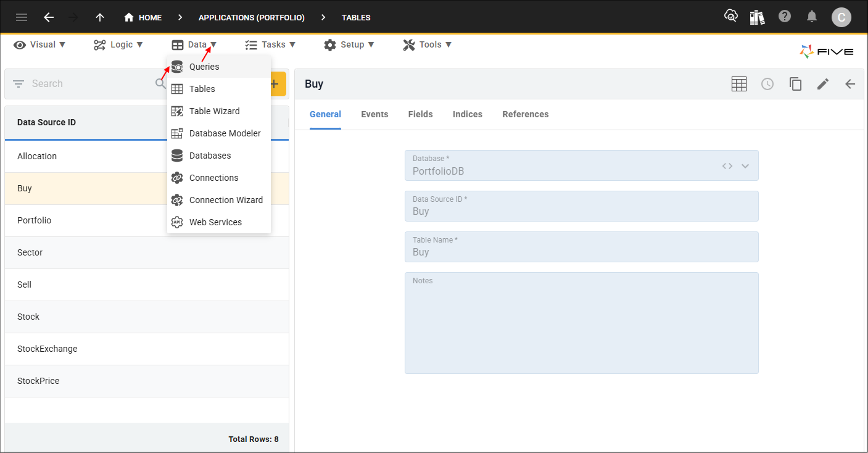Click the hamburger menu icon
Screen dimensions: 868x453
22,17
